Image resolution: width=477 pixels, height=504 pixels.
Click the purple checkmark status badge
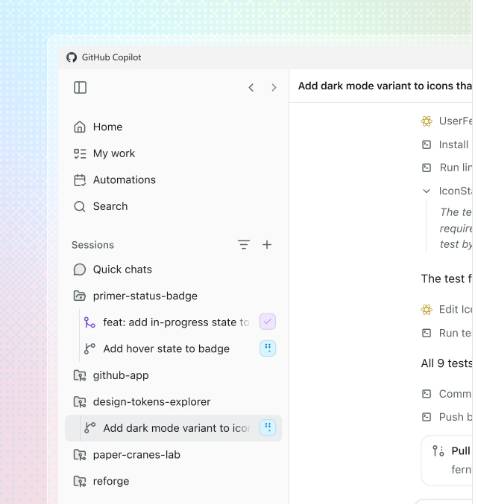coord(268,322)
